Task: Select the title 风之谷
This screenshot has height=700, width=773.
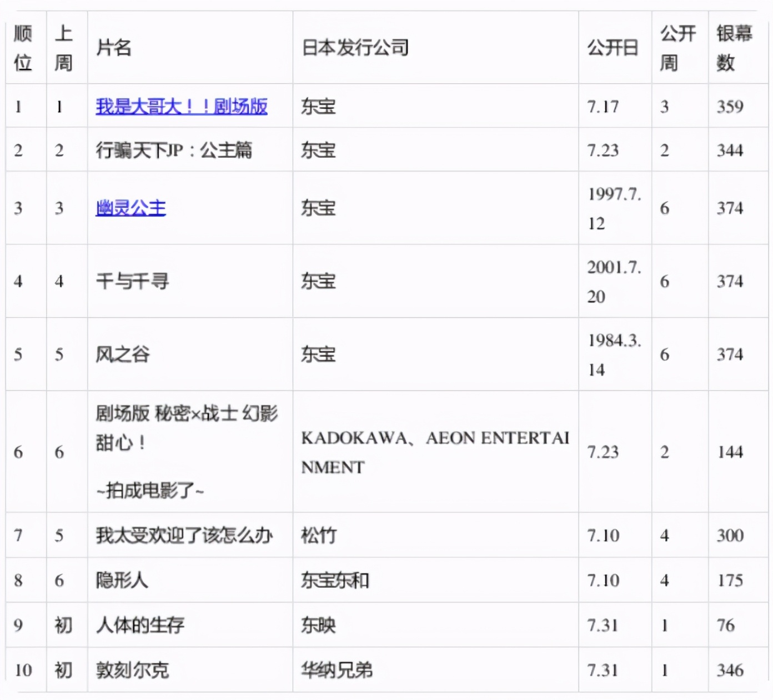Action: [123, 354]
